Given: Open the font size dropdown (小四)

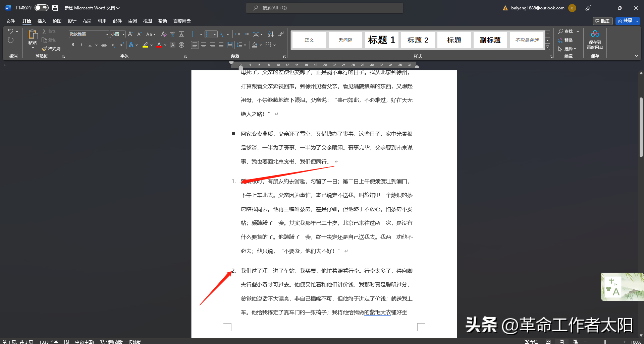Looking at the screenshot, I should [123, 34].
